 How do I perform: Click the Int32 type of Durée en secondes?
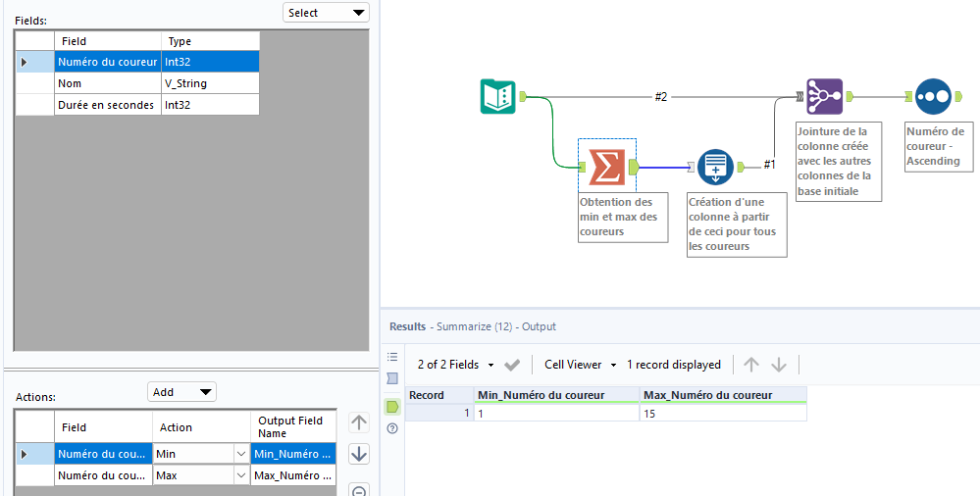point(210,105)
